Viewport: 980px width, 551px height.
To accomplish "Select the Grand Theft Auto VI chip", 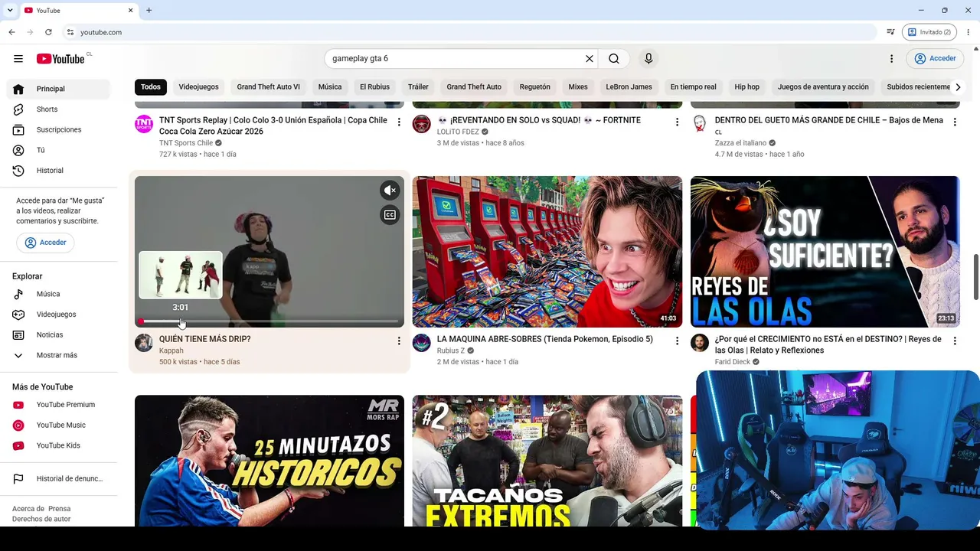I will 268,87.
